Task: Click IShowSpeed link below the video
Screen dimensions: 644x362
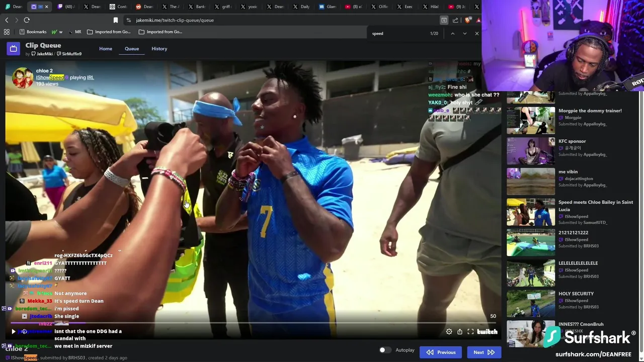Action: click(x=24, y=357)
